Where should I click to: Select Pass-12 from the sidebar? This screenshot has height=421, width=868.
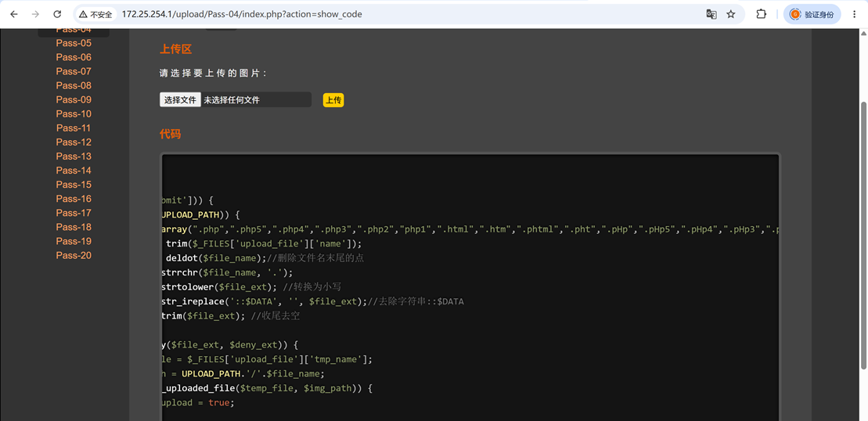click(74, 142)
